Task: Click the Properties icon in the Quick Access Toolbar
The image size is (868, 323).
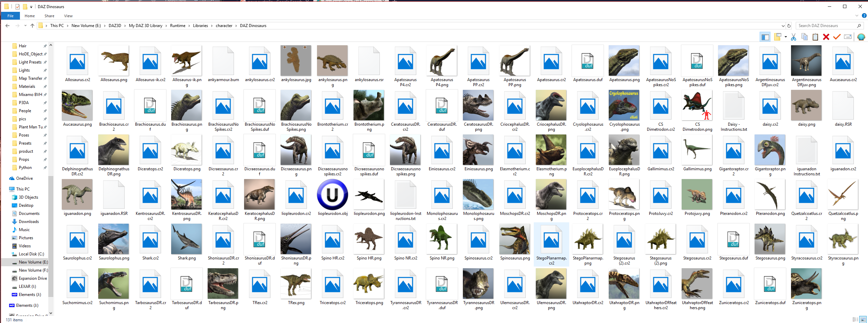Action: pos(18,6)
